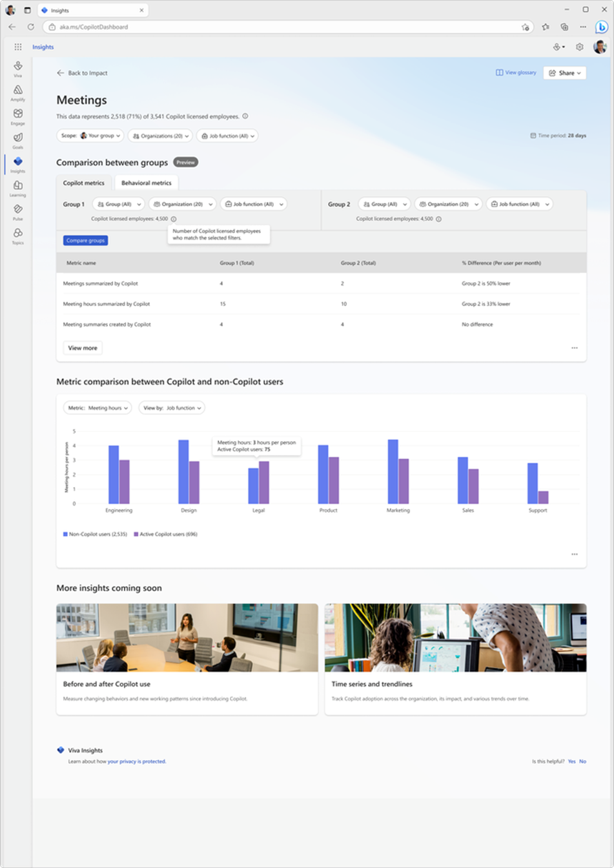Click Group 2 is 33% lower cell
This screenshot has width=614, height=868.
point(486,304)
